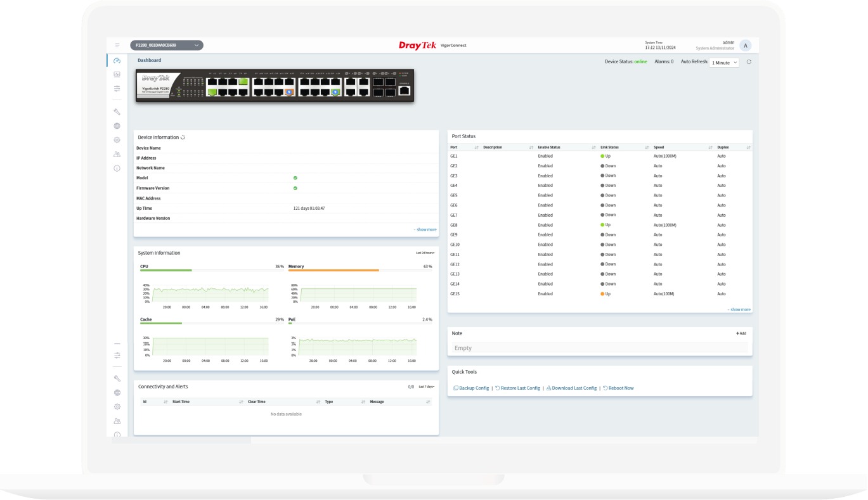The height and width of the screenshot is (500, 868).
Task: Click the 'Alarms: 0' indicator
Action: [x=664, y=62]
